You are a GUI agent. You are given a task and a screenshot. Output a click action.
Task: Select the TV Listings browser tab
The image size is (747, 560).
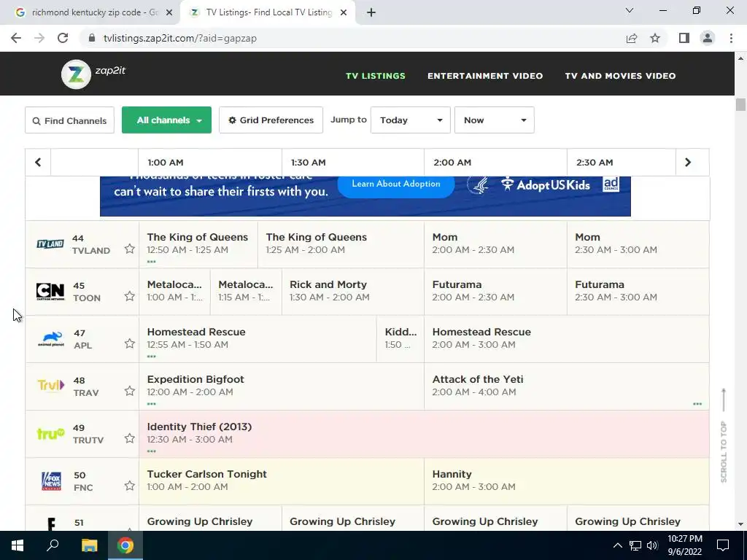pyautogui.click(x=268, y=12)
